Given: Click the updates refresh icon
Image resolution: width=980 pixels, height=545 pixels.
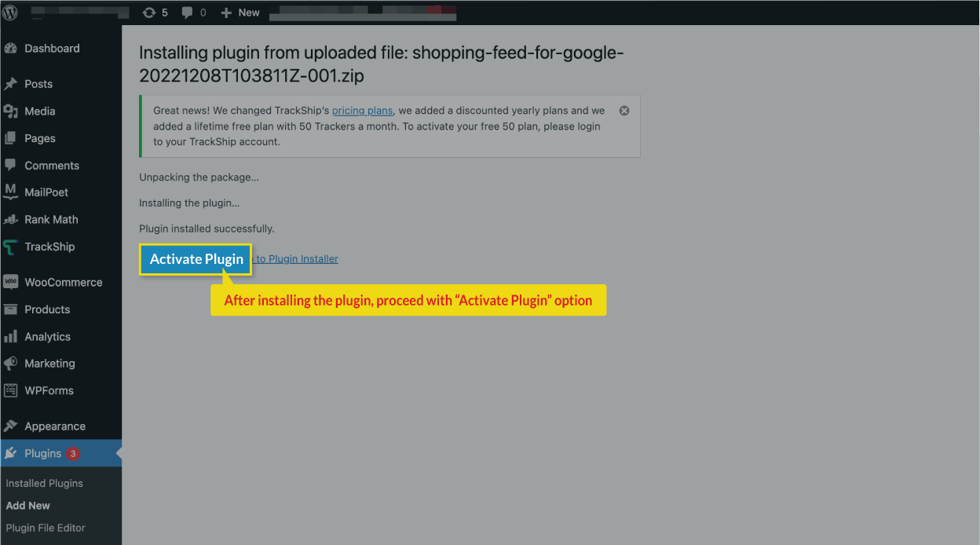Looking at the screenshot, I should [x=149, y=13].
